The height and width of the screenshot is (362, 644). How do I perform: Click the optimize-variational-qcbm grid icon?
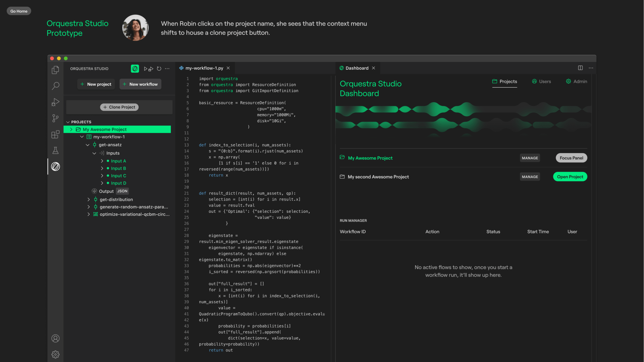pos(96,214)
